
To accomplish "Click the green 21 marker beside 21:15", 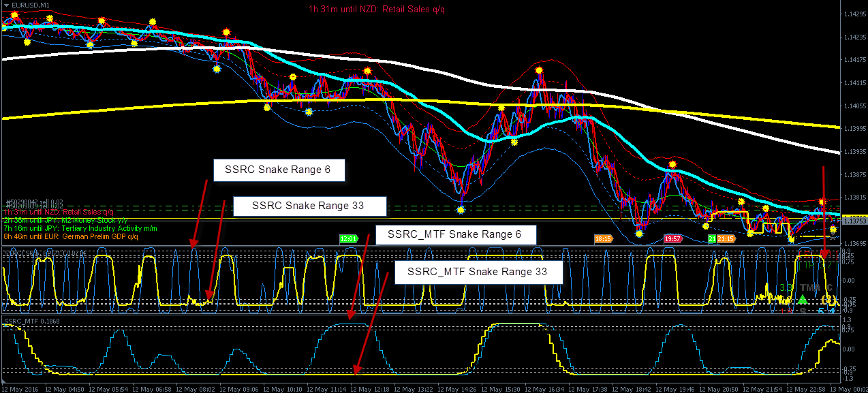I will [x=712, y=239].
